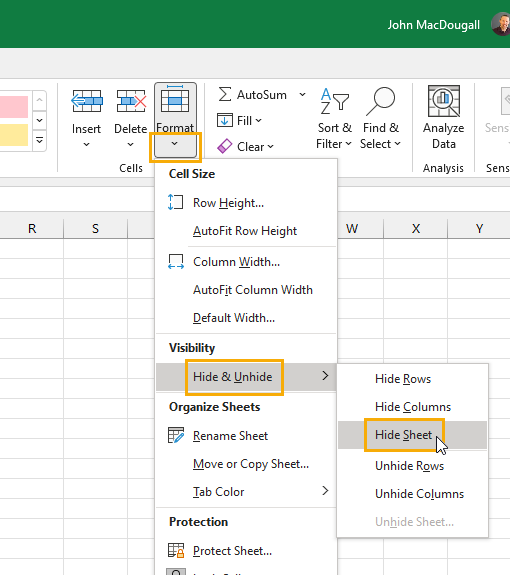510x575 pixels.
Task: Select Hide Columns in submenu
Action: [x=412, y=407]
